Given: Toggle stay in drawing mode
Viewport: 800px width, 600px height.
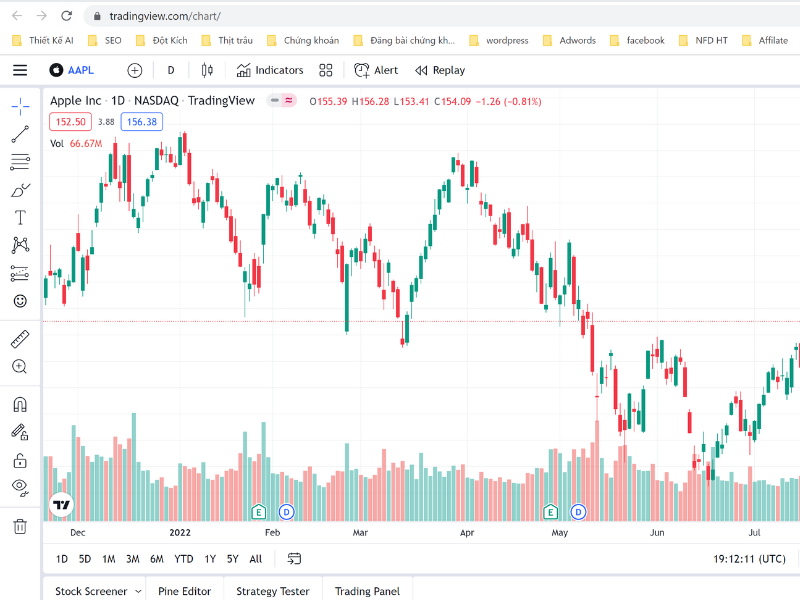Looking at the screenshot, I should point(20,433).
